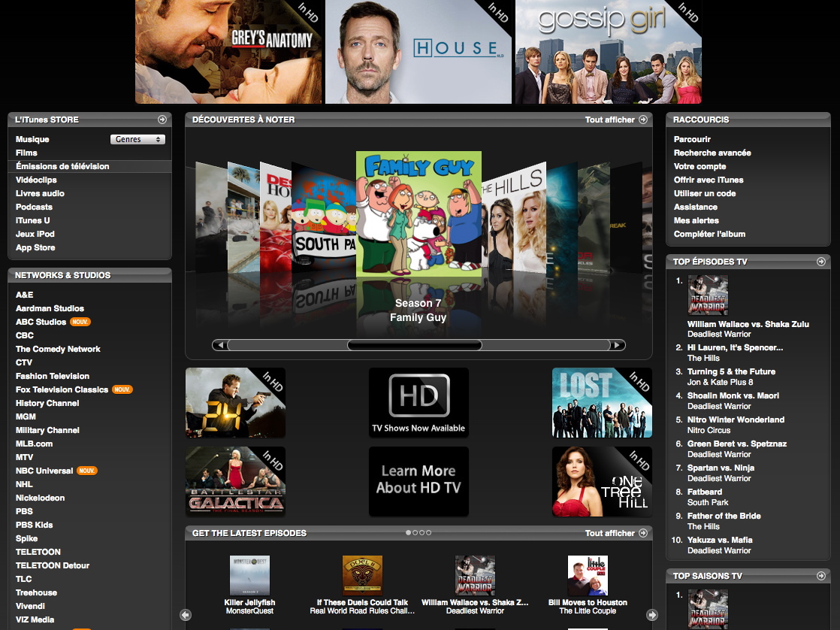Click Tout afficher in Get the Latest Episodes
This screenshot has width=840, height=630.
point(609,533)
